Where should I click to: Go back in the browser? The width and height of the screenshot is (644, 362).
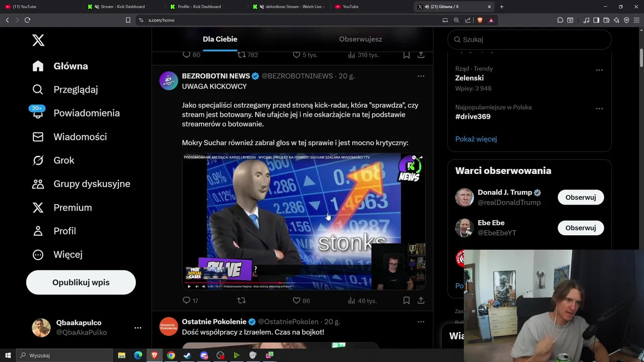point(7,20)
